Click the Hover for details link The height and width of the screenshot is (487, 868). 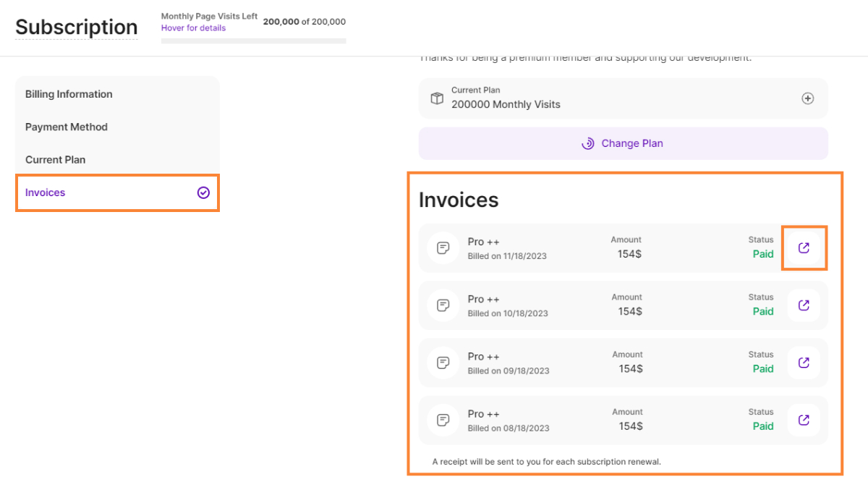click(x=193, y=28)
